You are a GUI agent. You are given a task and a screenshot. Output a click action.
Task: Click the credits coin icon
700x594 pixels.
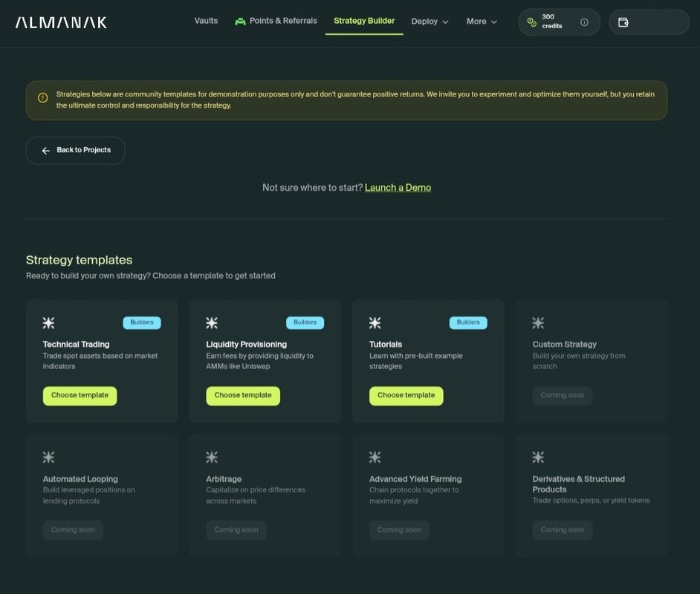coord(531,22)
